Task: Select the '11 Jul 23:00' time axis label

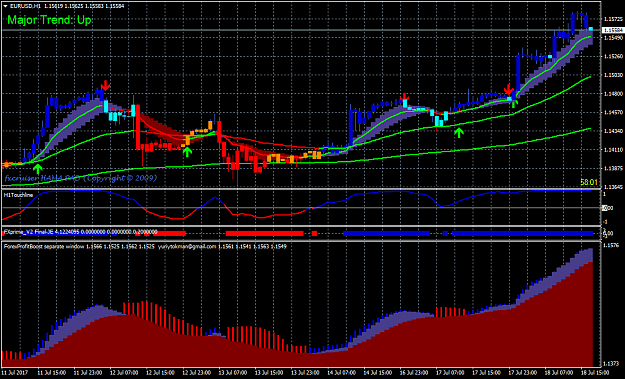Action: [x=88, y=373]
